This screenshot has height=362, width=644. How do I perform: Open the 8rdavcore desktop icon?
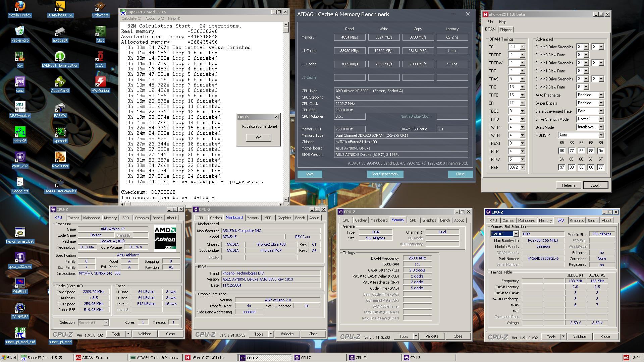click(100, 9)
